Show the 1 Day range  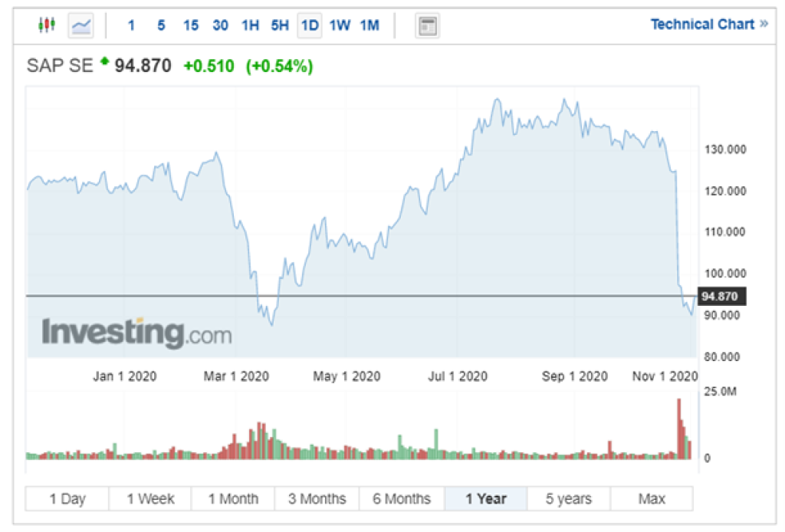tap(67, 498)
